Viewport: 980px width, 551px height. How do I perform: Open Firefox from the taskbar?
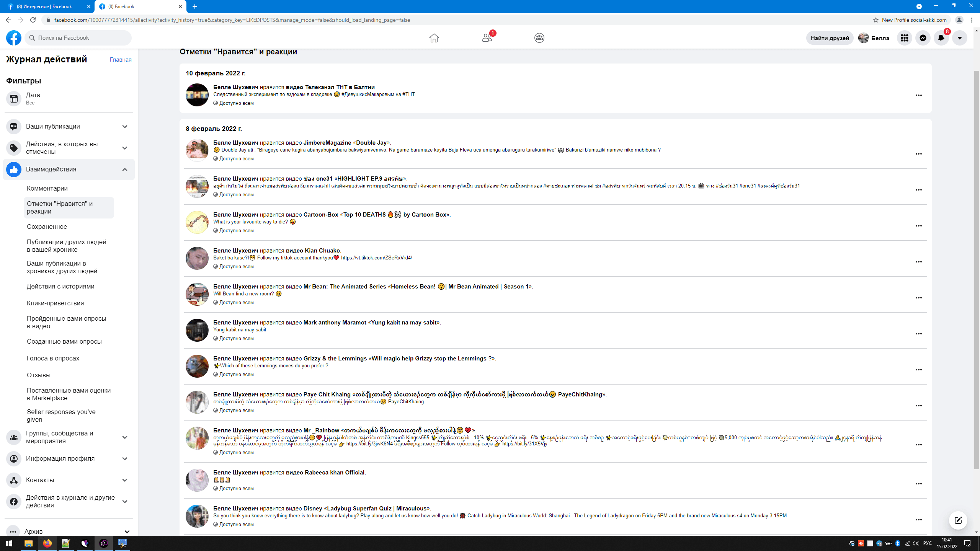47,543
